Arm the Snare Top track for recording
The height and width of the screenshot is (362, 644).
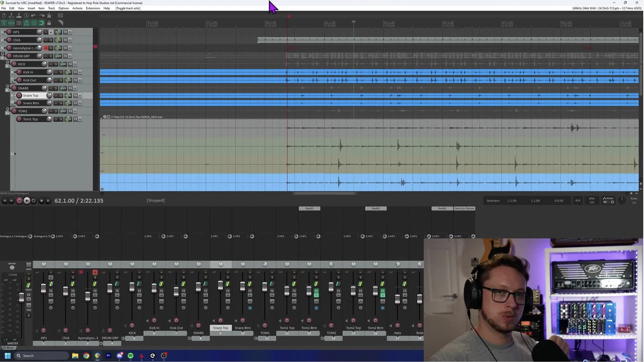(19, 96)
